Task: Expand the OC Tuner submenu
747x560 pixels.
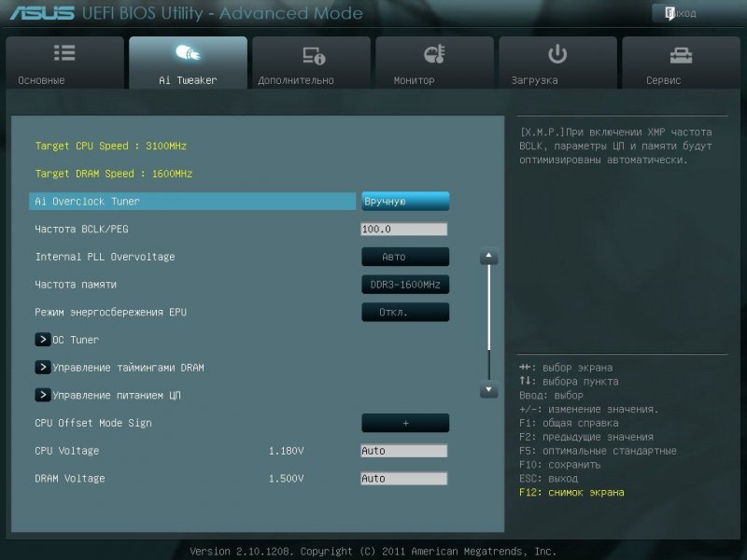Action: pos(43,340)
